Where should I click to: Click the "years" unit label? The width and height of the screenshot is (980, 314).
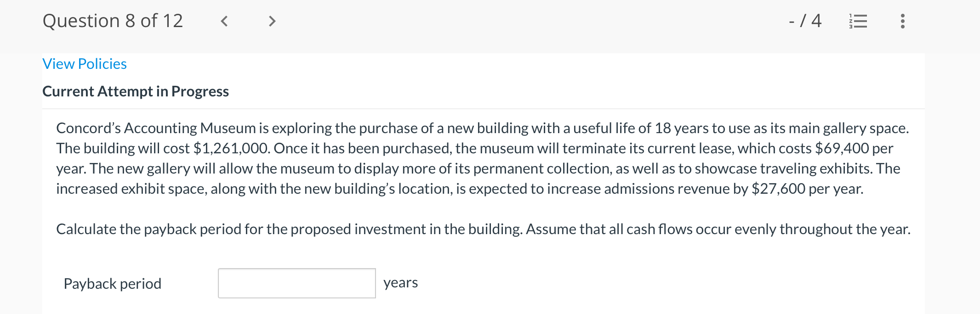[x=400, y=283]
